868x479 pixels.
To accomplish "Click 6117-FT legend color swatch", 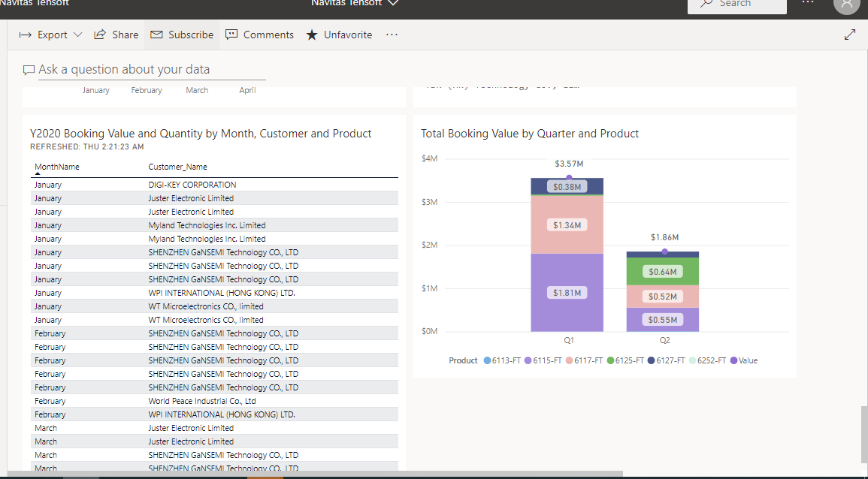I will point(569,360).
